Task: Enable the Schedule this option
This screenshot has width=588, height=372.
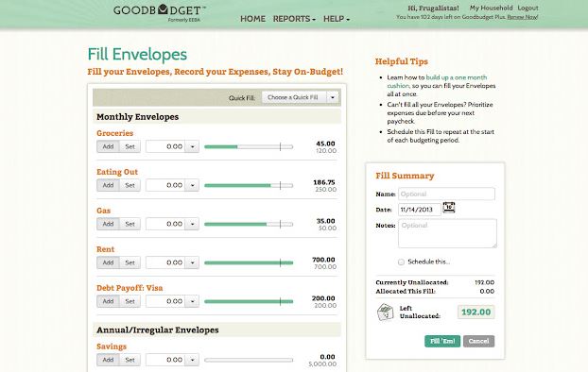Action: [401, 262]
